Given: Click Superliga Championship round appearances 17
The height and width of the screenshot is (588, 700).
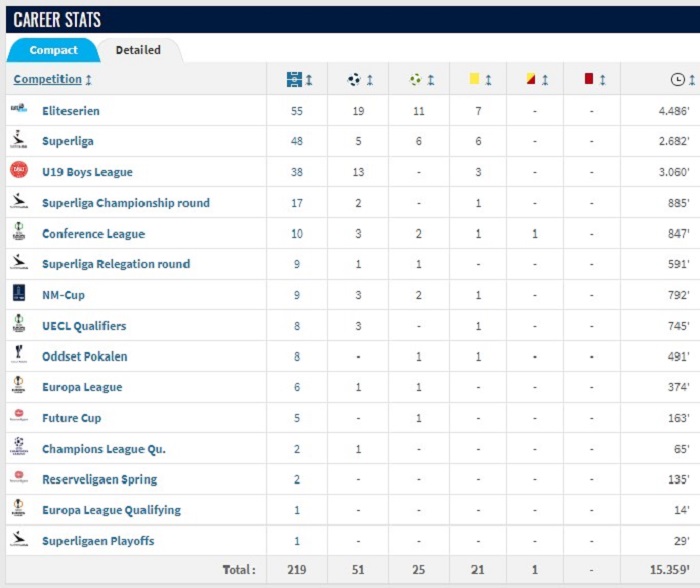Looking at the screenshot, I should [x=297, y=203].
